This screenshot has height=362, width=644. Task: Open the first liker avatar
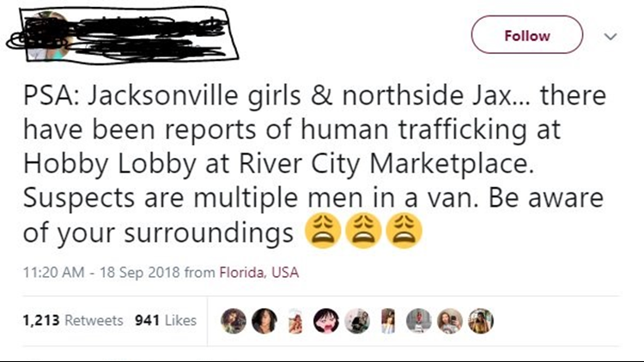(x=234, y=321)
